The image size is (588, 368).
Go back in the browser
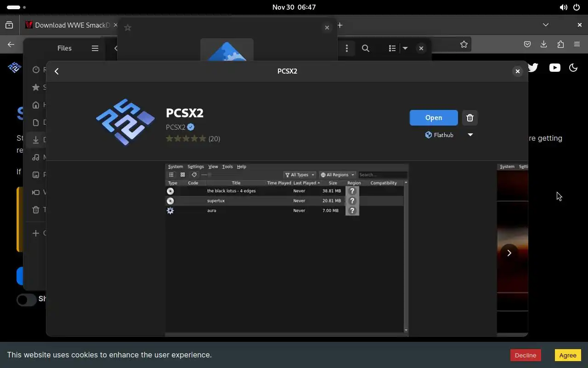(11, 45)
